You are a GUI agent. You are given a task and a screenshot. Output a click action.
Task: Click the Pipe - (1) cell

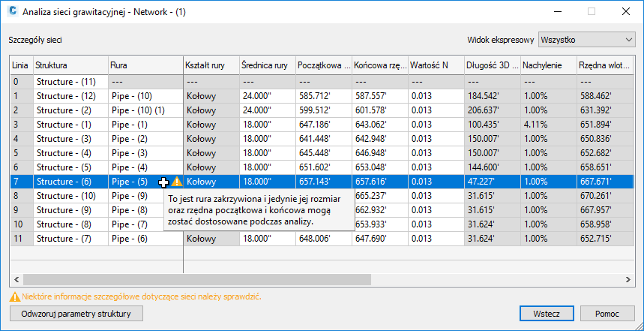(145, 125)
